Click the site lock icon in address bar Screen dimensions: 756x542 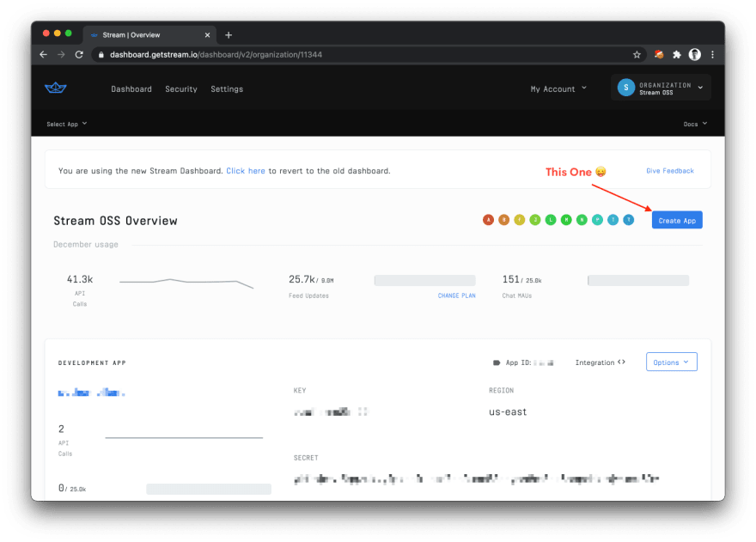(x=101, y=54)
